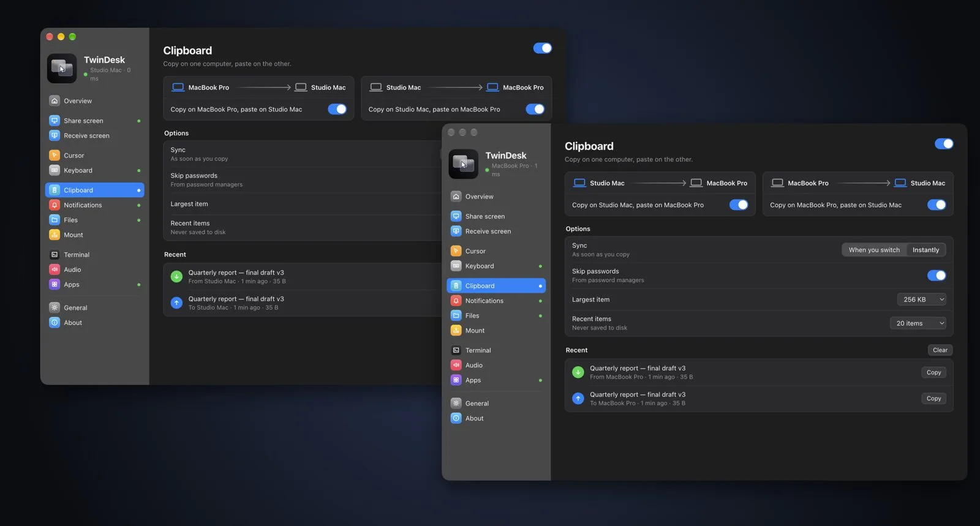Select From Studio Mac recent entry, back window
Image resolution: width=980 pixels, height=526 pixels.
click(303, 277)
